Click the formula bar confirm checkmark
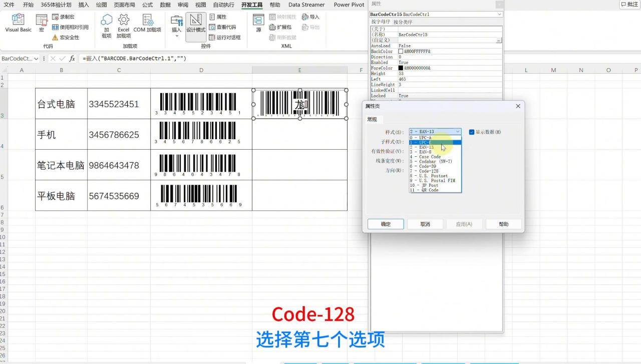The image size is (641, 364). (x=63, y=59)
